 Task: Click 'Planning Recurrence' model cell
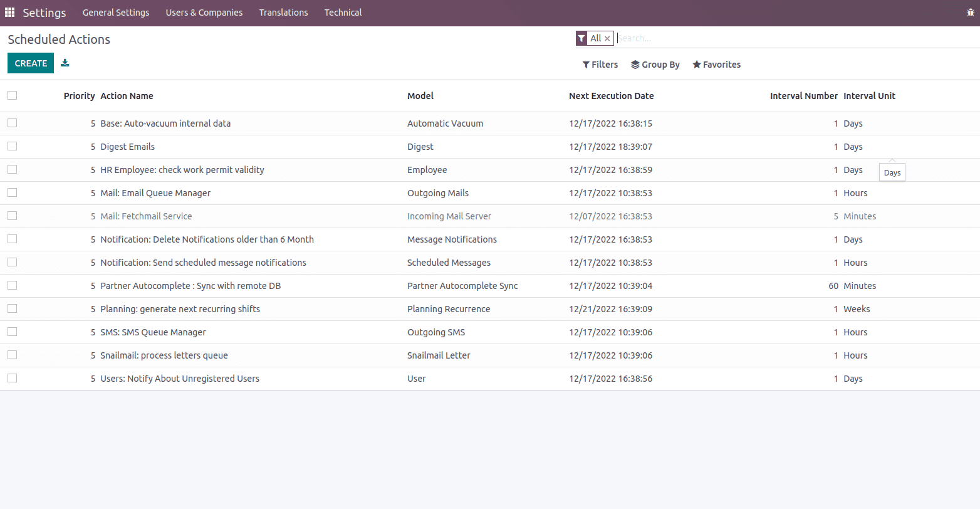449,309
